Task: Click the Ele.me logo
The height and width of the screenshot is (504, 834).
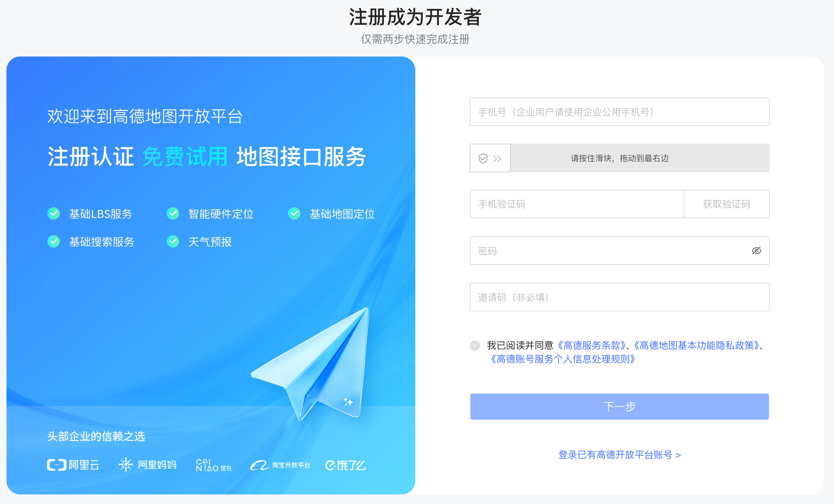Action: pos(345,465)
